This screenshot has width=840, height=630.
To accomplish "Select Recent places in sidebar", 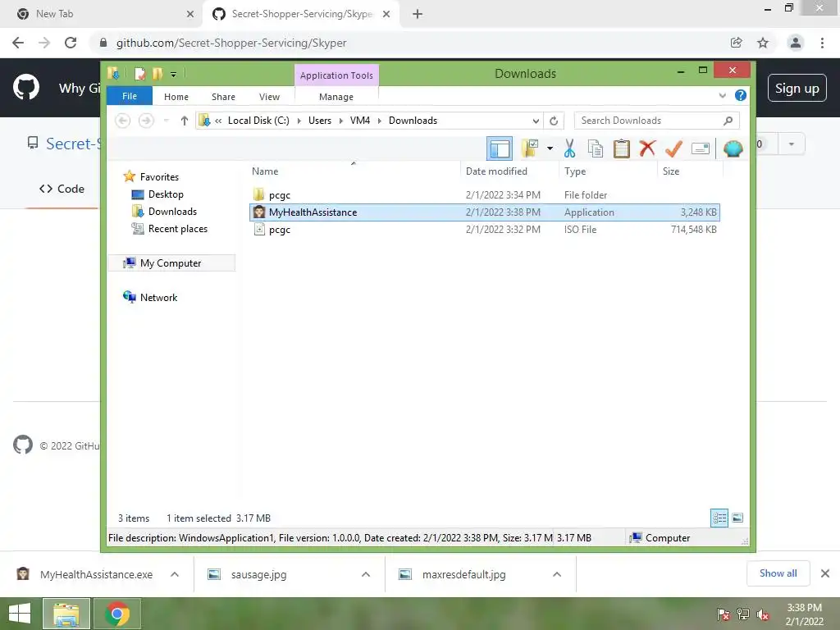I will coord(178,229).
